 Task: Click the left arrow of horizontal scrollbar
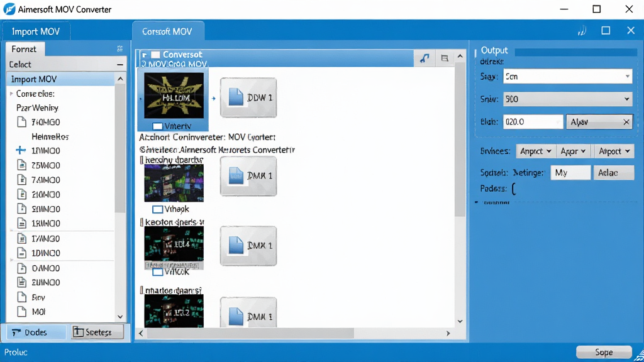pyautogui.click(x=141, y=333)
